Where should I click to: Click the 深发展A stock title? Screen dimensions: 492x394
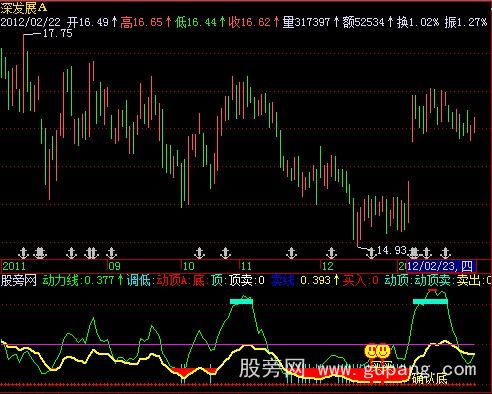click(24, 8)
